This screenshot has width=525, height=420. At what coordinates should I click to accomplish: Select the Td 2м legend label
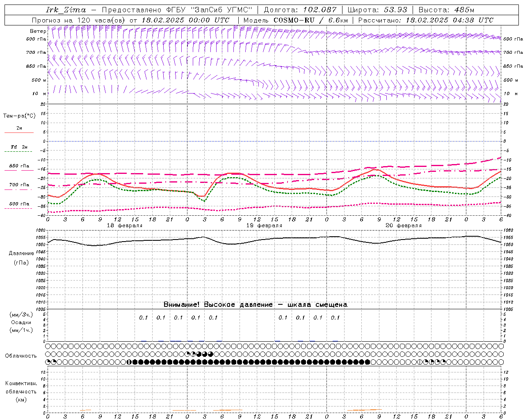click(19, 147)
